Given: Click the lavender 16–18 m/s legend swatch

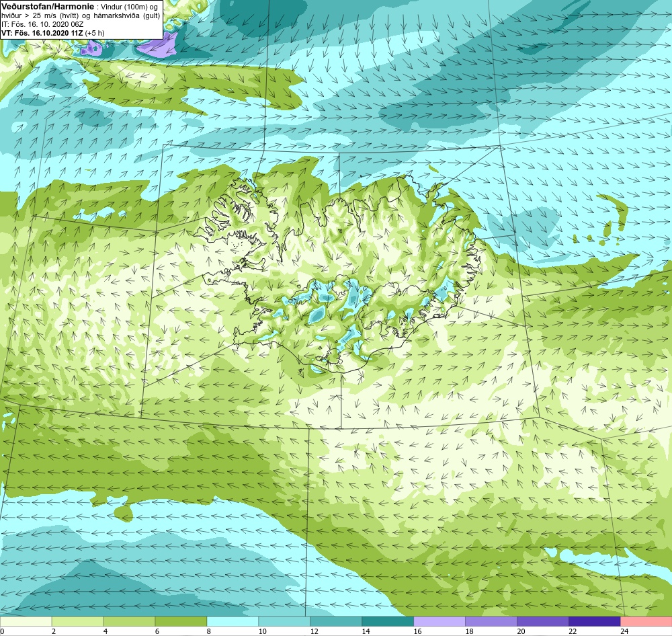Looking at the screenshot, I should click(x=439, y=621).
